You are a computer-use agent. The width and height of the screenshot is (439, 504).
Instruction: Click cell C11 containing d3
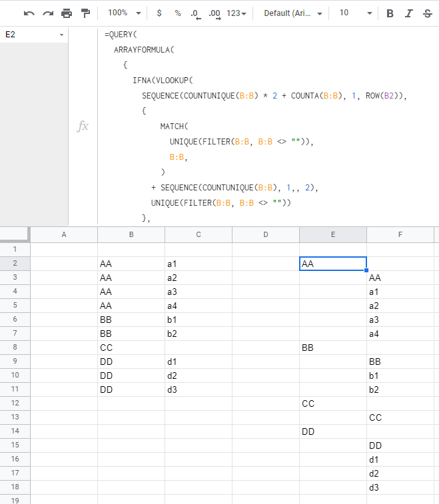click(199, 389)
